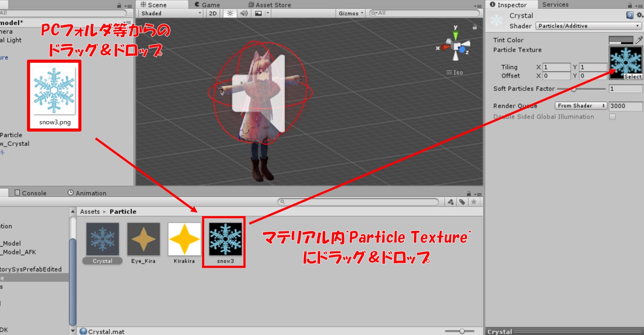Open the Services tab
644x335 pixels.
(555, 4)
